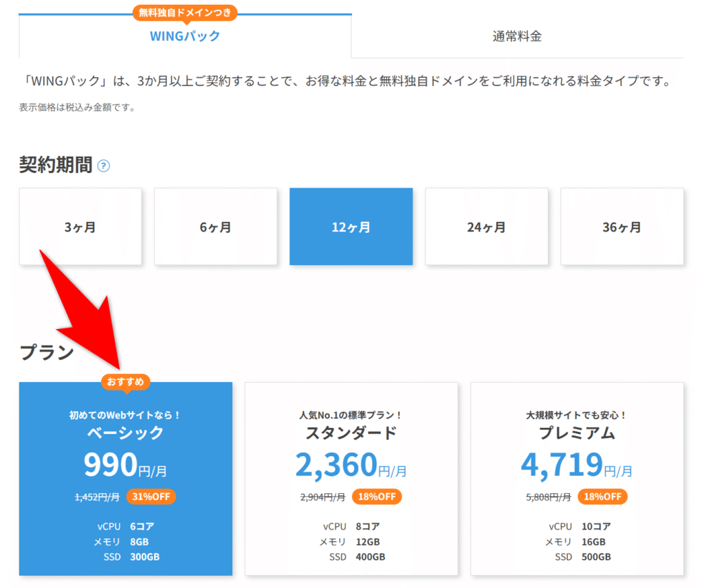This screenshot has width=704, height=588.
Task: Click the orange おすすめ badge
Action: 125,381
